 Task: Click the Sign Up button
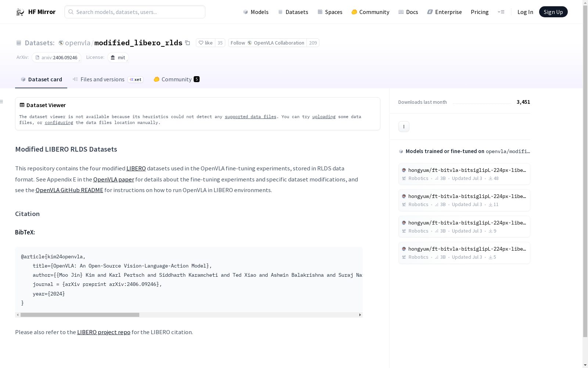[x=553, y=12]
